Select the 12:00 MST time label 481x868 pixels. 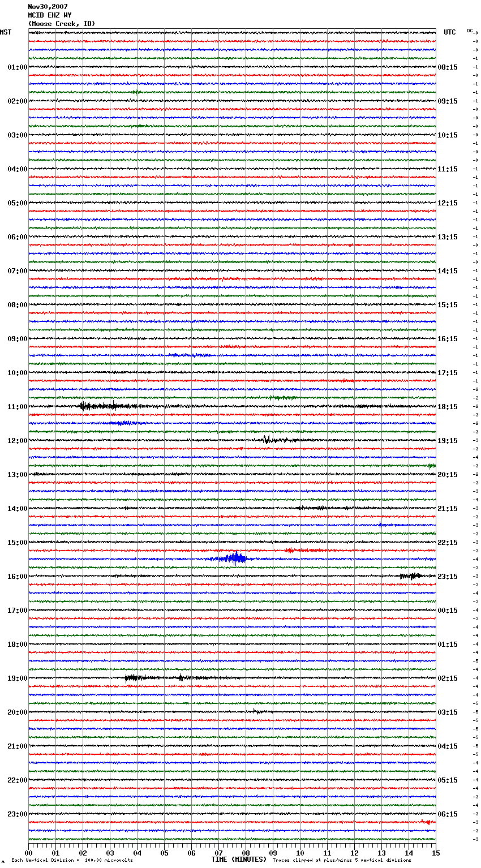pyautogui.click(x=17, y=441)
